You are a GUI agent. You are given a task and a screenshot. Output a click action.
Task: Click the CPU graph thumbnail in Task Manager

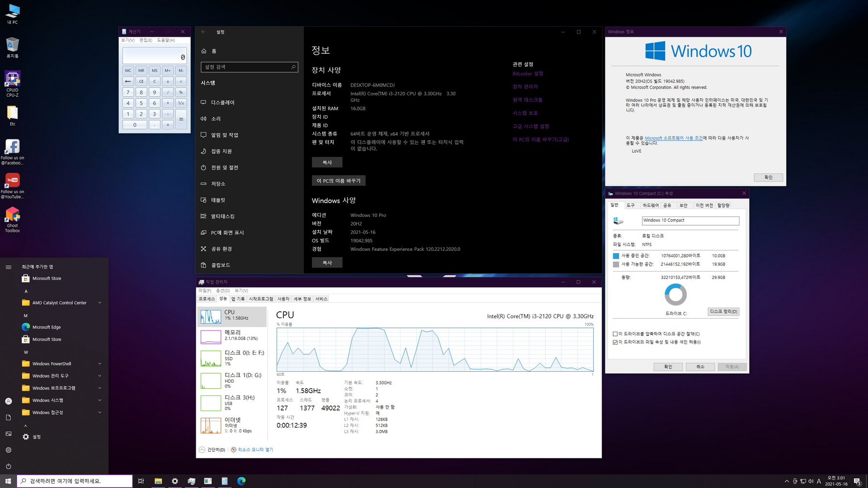click(x=211, y=317)
